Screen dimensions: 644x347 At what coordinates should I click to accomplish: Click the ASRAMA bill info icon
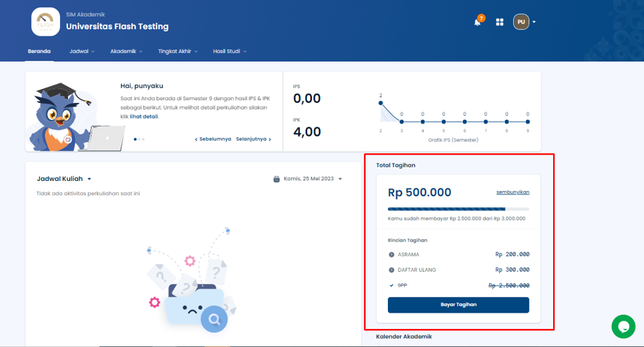[x=391, y=255]
